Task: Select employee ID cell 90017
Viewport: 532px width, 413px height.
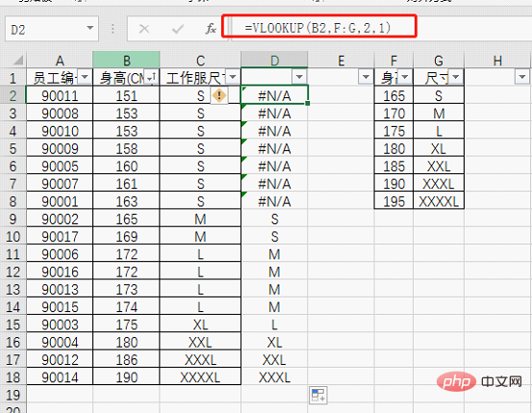Action: [x=60, y=237]
